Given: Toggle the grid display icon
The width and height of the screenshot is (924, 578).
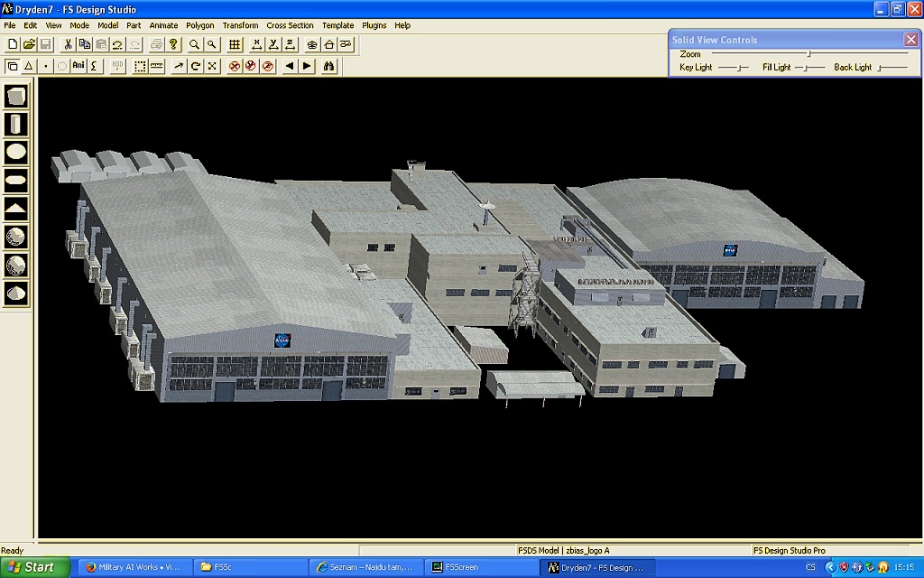Looking at the screenshot, I should pos(235,44).
